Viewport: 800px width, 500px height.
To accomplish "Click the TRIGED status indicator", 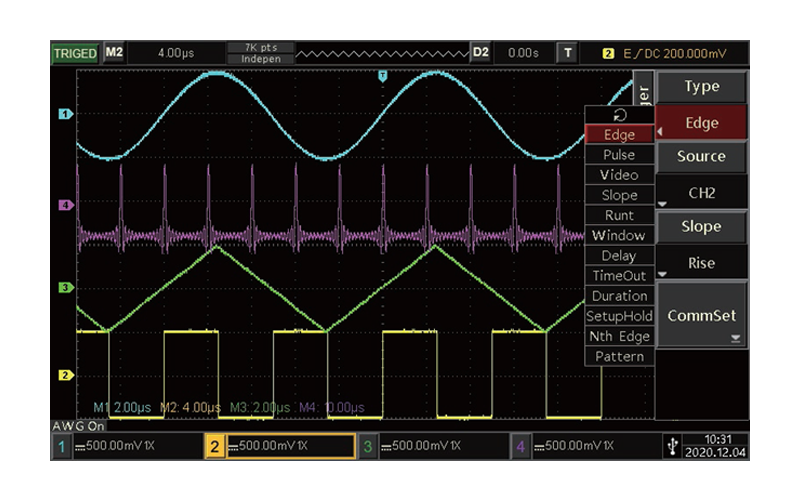I will pyautogui.click(x=75, y=53).
